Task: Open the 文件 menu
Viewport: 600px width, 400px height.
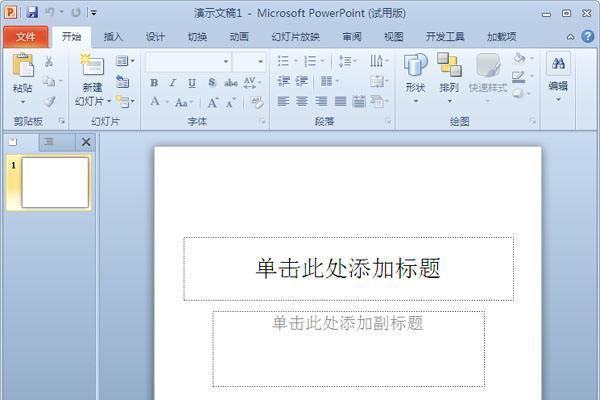Action: 26,37
